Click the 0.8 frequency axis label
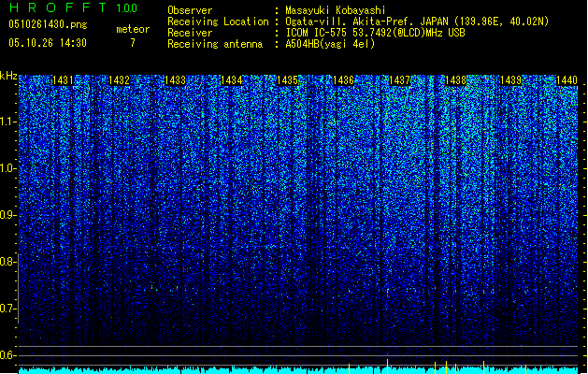The width and height of the screenshot is (588, 374). click(x=8, y=262)
